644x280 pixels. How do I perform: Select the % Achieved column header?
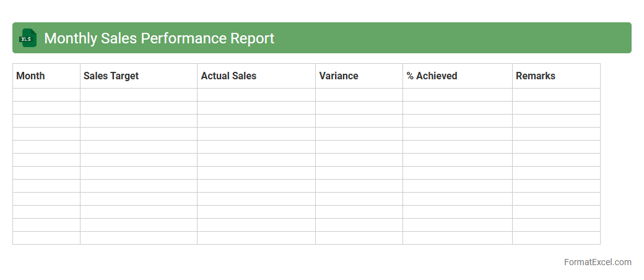click(x=457, y=76)
